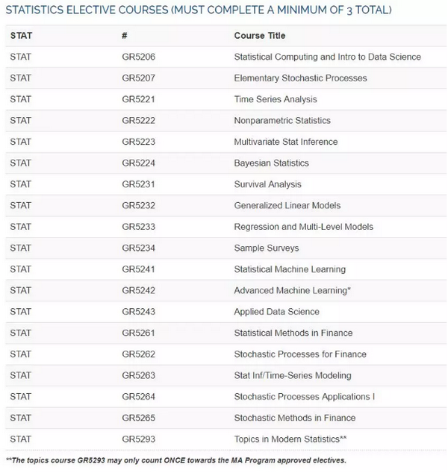Click the # column header
This screenshot has height=476, width=448.
coord(124,36)
